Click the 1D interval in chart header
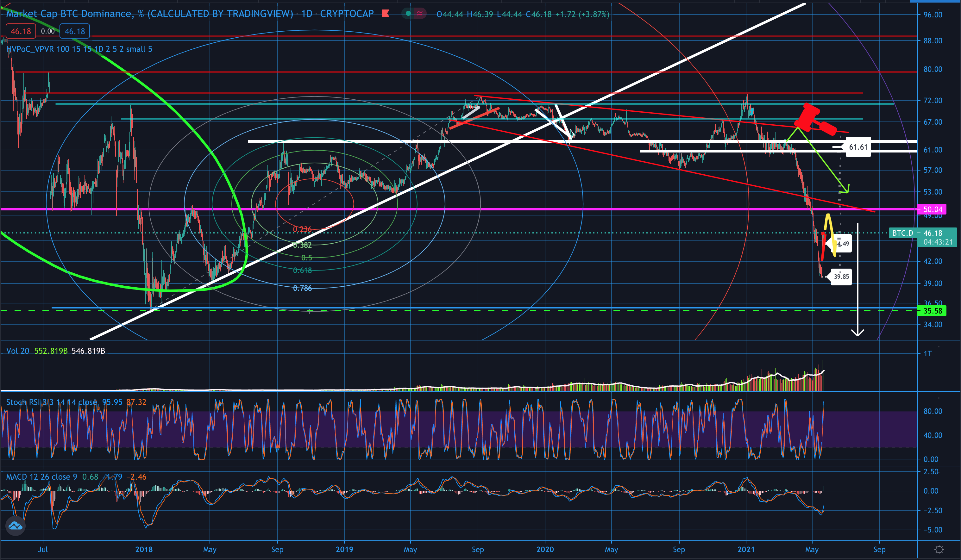 [x=307, y=14]
